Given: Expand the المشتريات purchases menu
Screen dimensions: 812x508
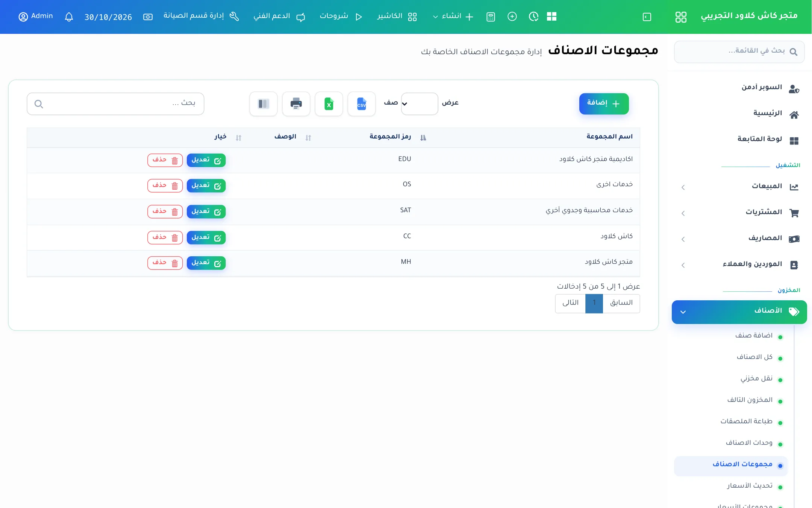Looking at the screenshot, I should (x=739, y=212).
